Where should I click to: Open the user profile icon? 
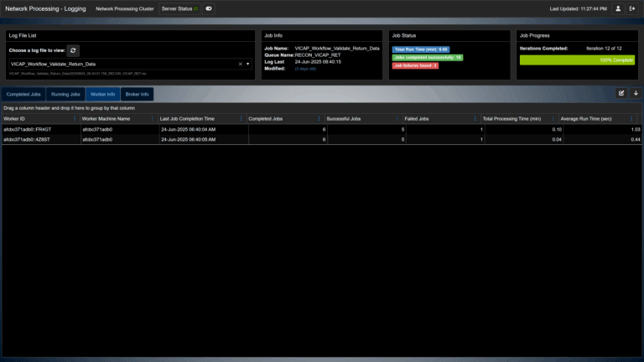point(618,8)
